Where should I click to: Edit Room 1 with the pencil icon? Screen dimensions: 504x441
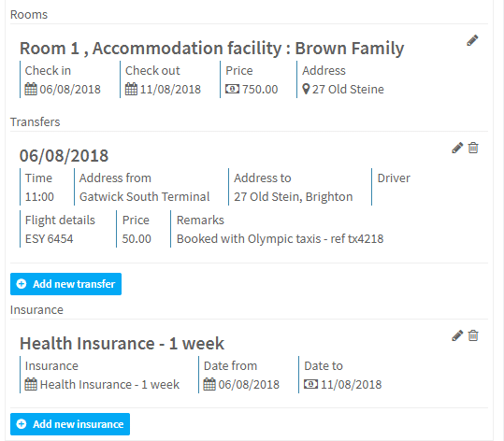click(x=472, y=40)
